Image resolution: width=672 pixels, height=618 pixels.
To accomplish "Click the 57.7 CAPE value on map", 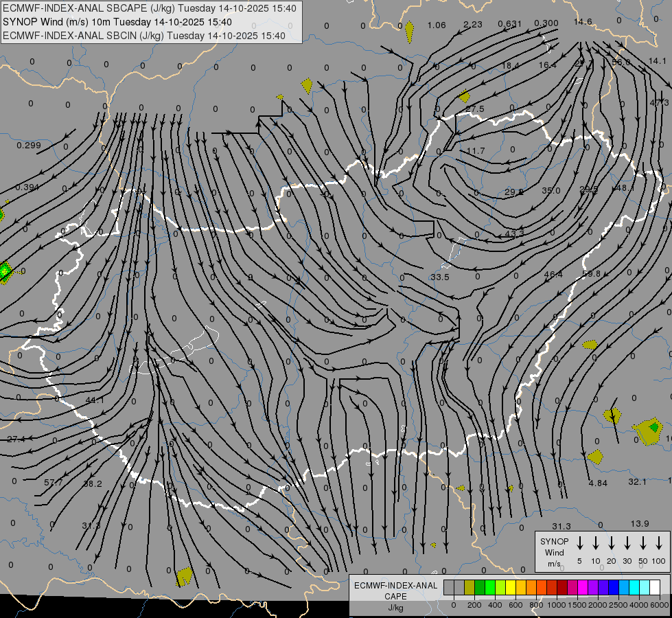I will pos(54,483).
